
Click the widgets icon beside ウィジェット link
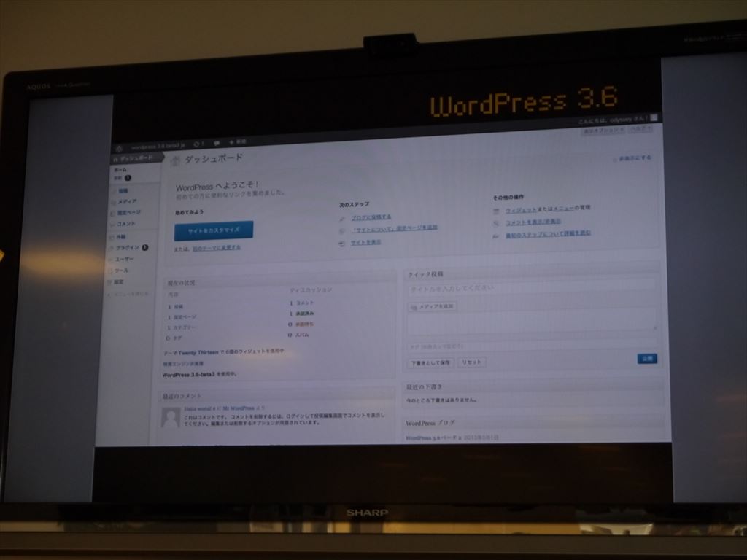pos(496,211)
